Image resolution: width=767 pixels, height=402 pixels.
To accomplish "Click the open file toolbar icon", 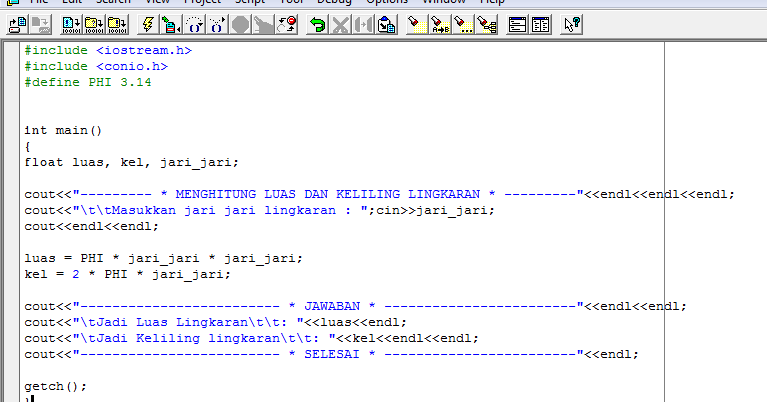I will pos(18,24).
